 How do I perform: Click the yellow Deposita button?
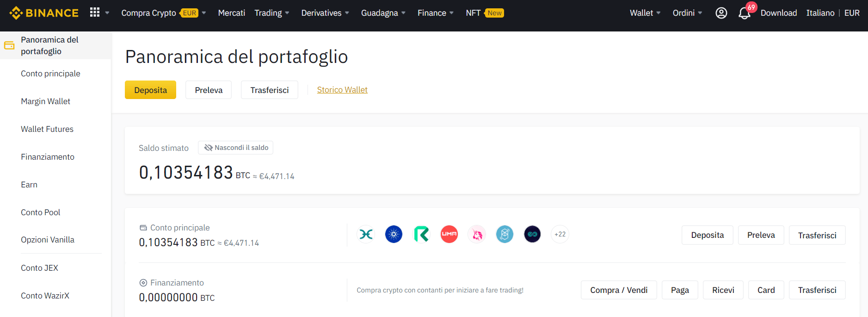click(150, 90)
